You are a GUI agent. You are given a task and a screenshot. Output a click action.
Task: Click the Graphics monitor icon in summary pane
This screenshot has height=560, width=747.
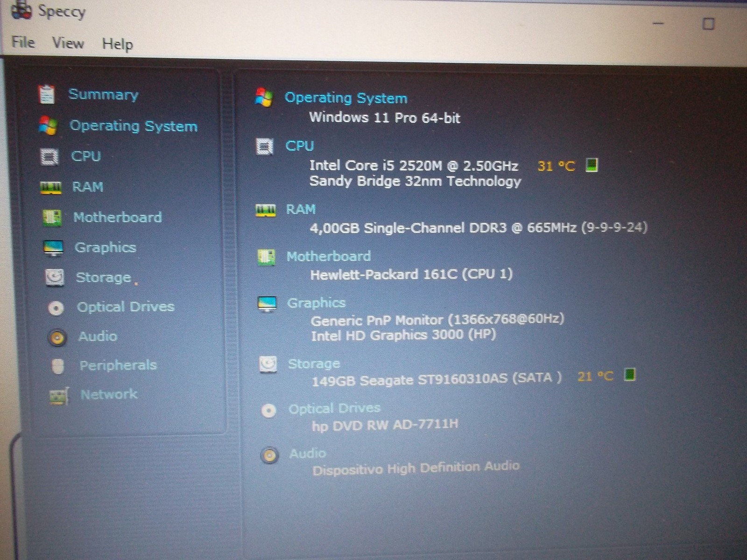(x=267, y=304)
